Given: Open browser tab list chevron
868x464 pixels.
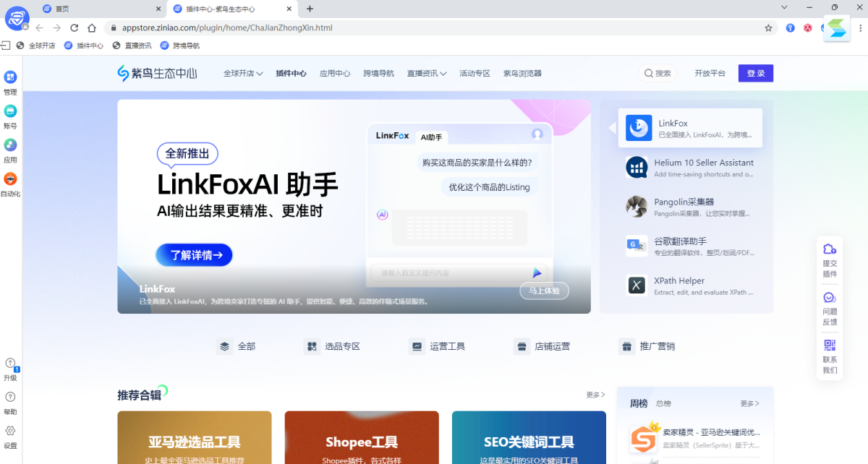Looking at the screenshot, I should [785, 8].
